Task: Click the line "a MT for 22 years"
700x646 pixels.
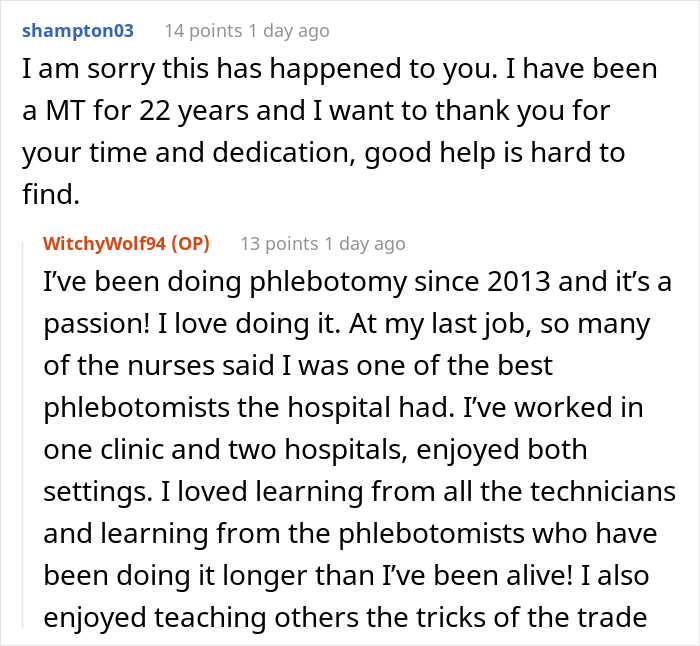Action: (323, 112)
